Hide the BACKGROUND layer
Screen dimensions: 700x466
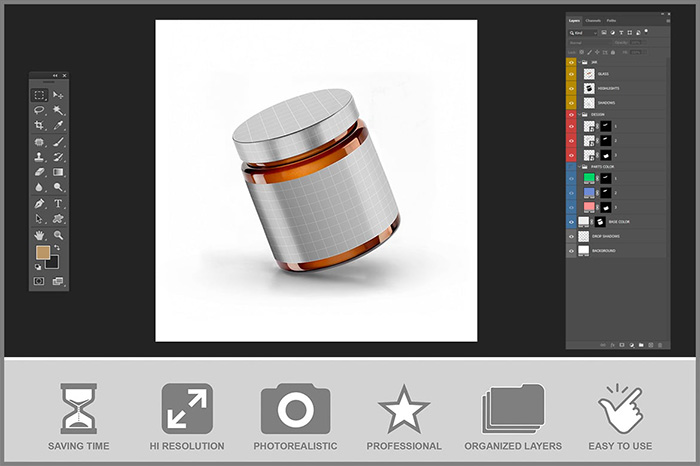(x=571, y=251)
